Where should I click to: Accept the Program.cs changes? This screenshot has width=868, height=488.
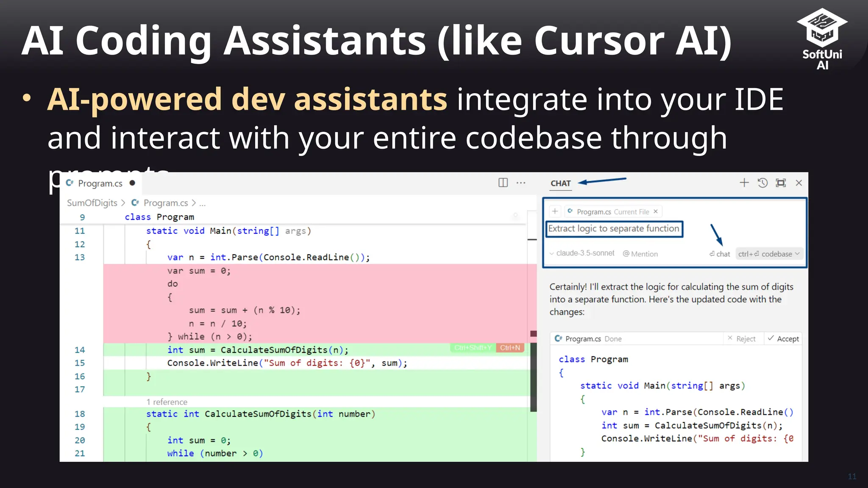pos(783,338)
